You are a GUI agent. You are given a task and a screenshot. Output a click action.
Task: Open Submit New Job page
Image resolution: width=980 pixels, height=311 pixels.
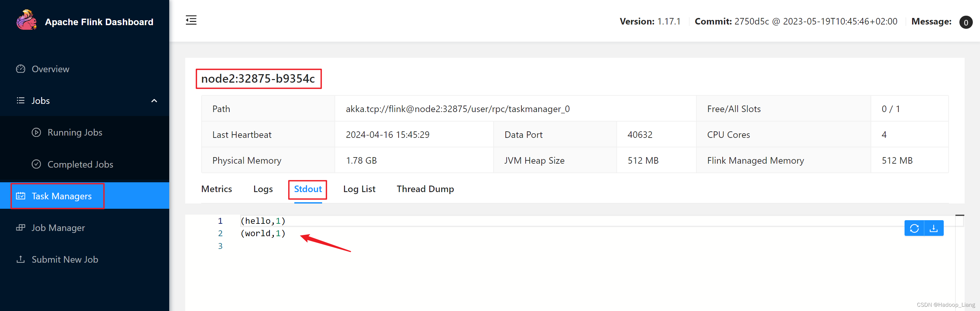(85, 259)
